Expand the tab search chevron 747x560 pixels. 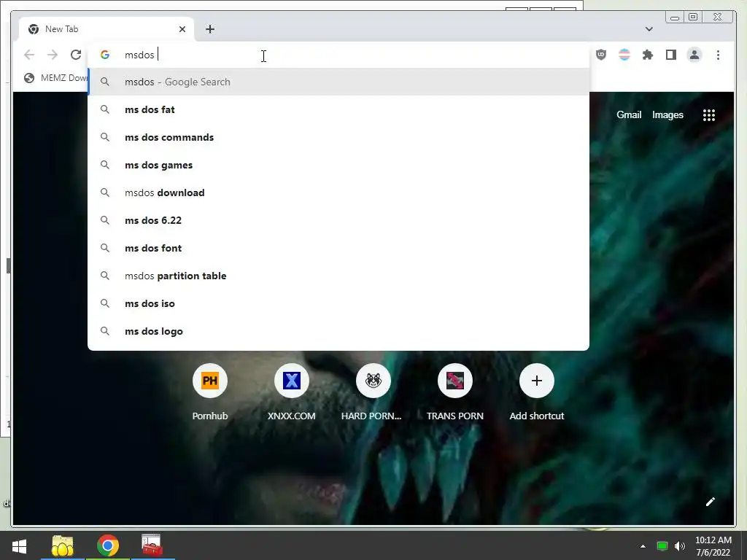pos(649,29)
